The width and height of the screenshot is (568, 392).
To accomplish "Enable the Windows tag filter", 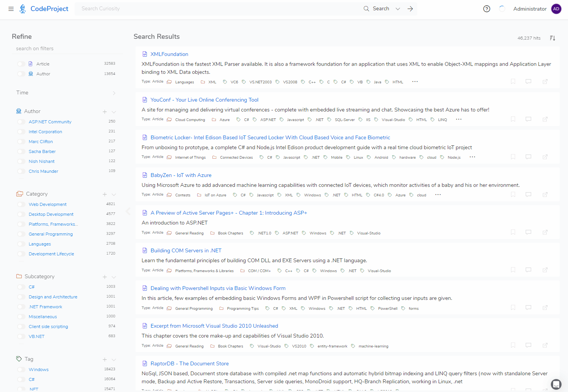I will point(21,370).
